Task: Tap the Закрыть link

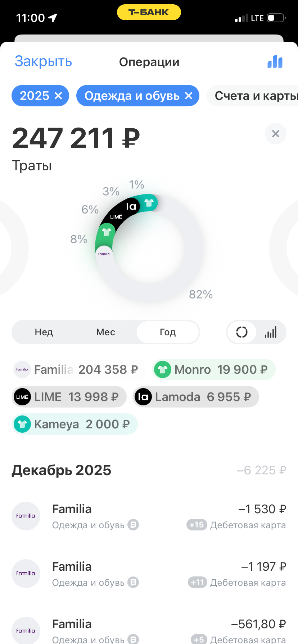Action: (43, 61)
